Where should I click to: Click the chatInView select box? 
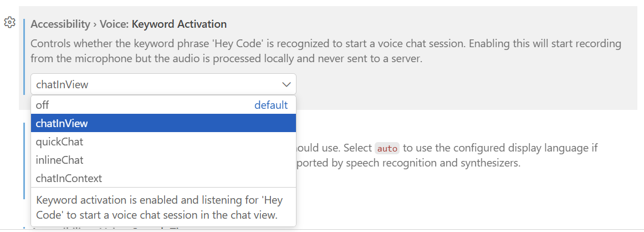pos(155,84)
